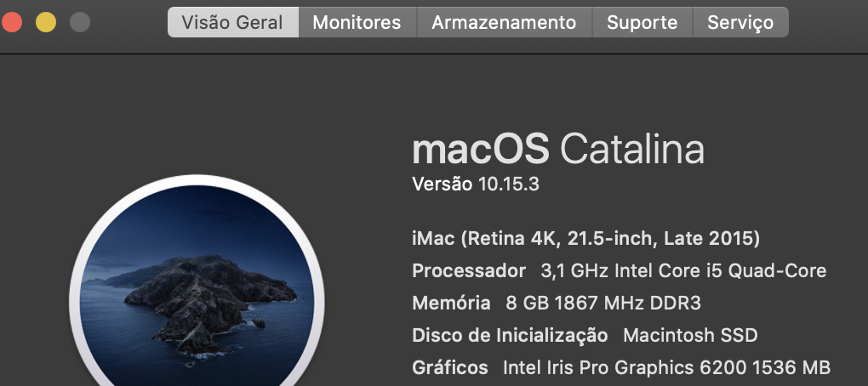
Task: Click the macOS Catalina heading
Action: pyautogui.click(x=558, y=150)
